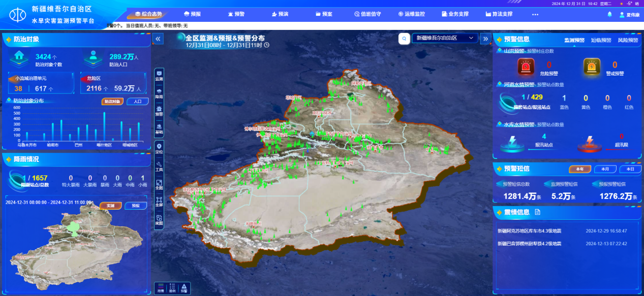644x296 pixels.
Task: Select the 降雨 rainfall layer icon
Action: pyautogui.click(x=159, y=93)
